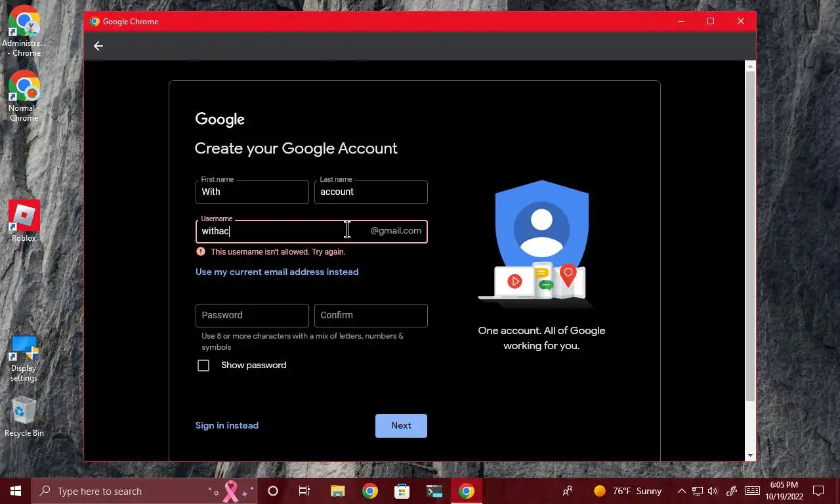Open Task View in the taskbar
The height and width of the screenshot is (504, 840).
(304, 491)
